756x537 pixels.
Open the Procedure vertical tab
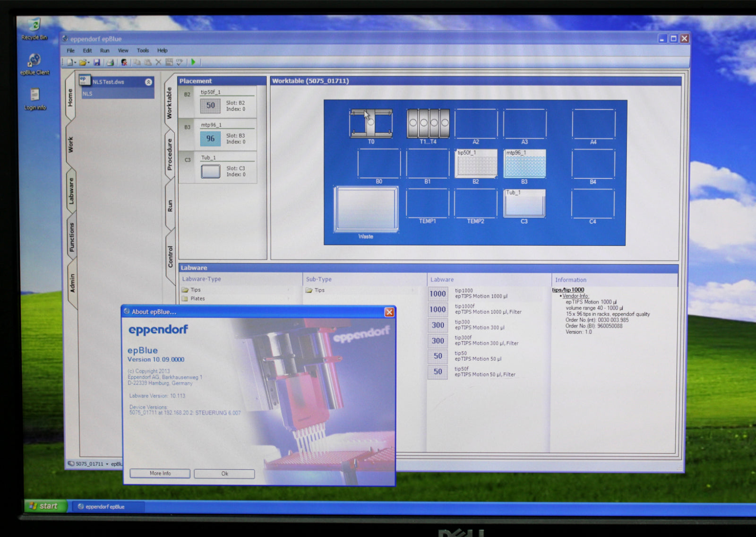pos(170,155)
